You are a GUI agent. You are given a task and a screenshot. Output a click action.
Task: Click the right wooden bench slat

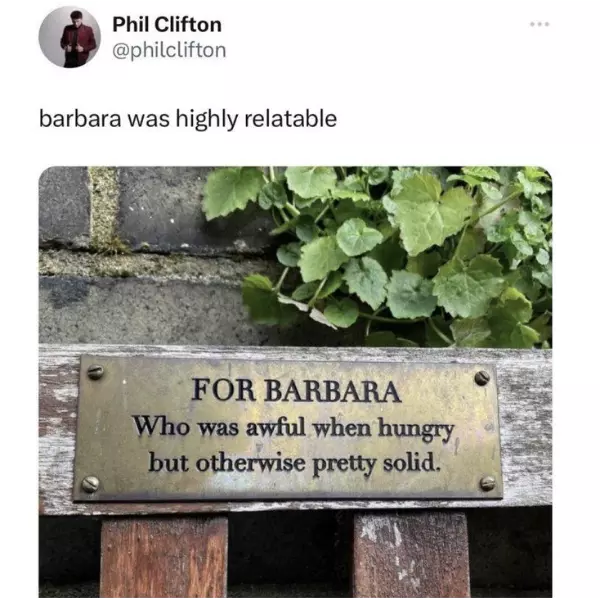(412, 556)
